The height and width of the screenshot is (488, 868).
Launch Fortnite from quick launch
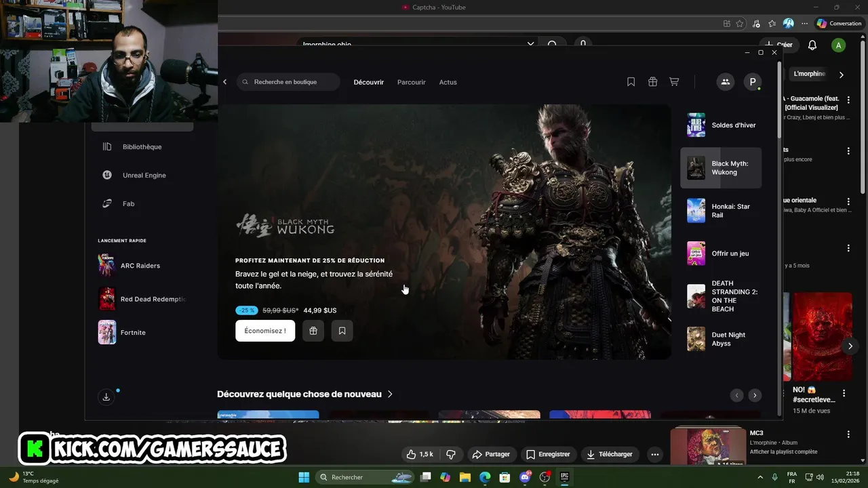coord(142,332)
